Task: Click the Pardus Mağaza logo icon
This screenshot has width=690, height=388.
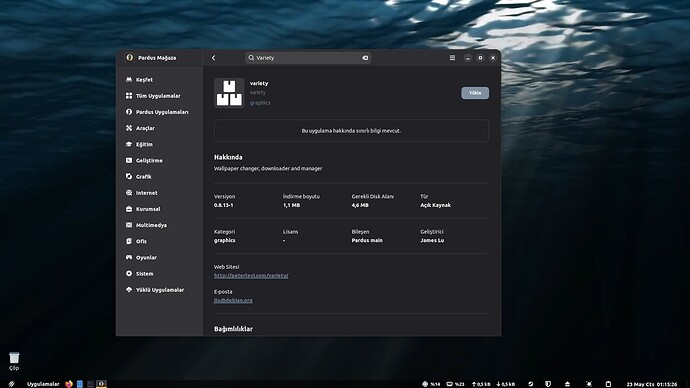Action: coord(129,58)
